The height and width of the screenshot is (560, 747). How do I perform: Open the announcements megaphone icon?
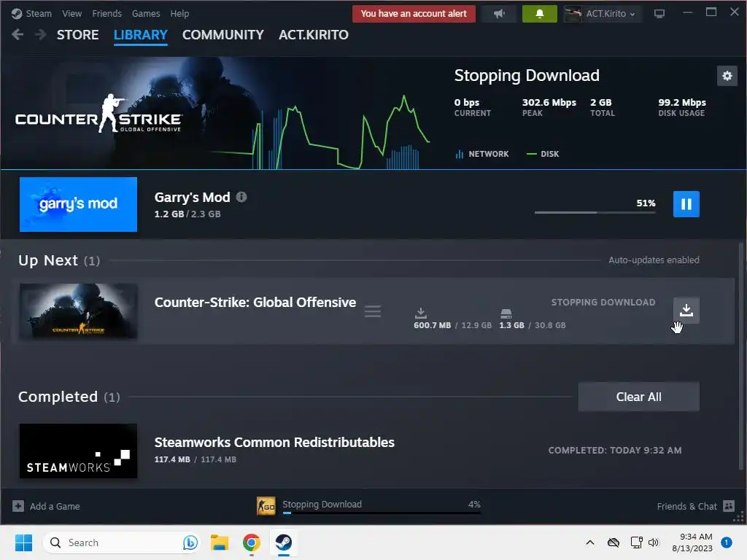(x=499, y=13)
